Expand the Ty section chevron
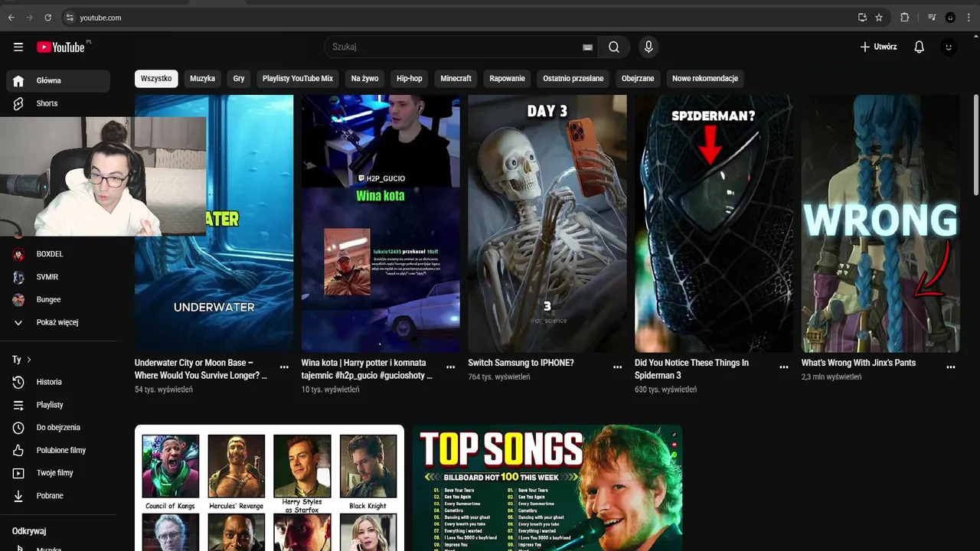This screenshot has width=980, height=551. click(29, 359)
